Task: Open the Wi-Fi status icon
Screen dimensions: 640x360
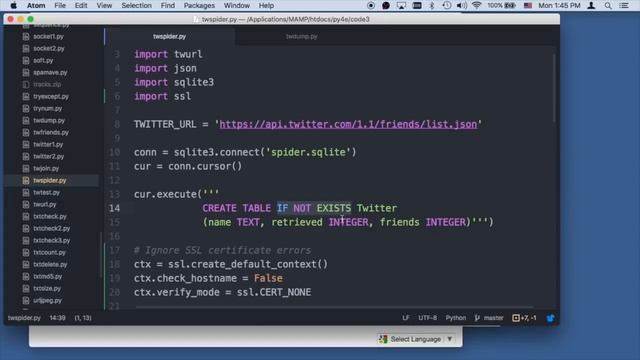Action: tap(476, 5)
